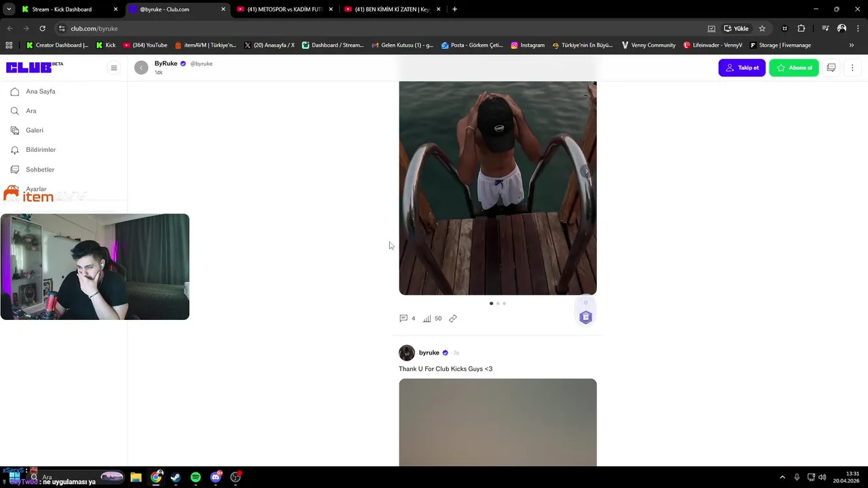868x488 pixels.
Task: Bookmark this page with the star icon
Action: [x=762, y=28]
